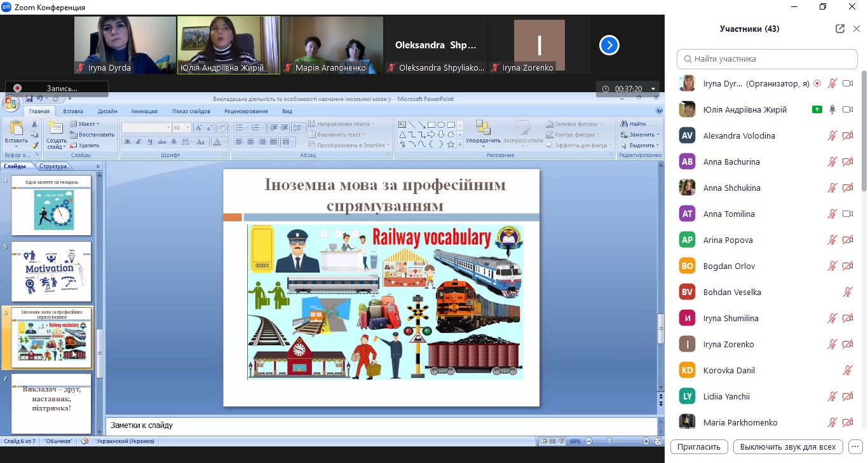Click Выключить звук для всех button
Image resolution: width=868 pixels, height=463 pixels.
coord(788,446)
